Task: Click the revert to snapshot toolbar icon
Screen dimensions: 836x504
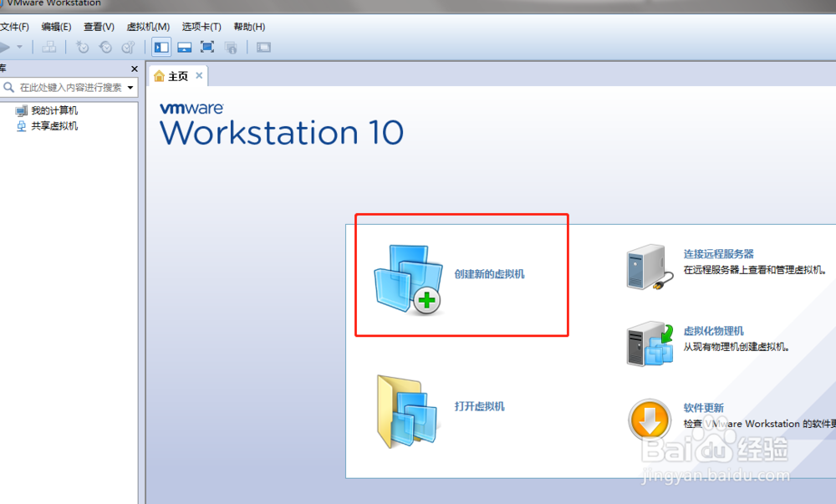Action: point(105,48)
